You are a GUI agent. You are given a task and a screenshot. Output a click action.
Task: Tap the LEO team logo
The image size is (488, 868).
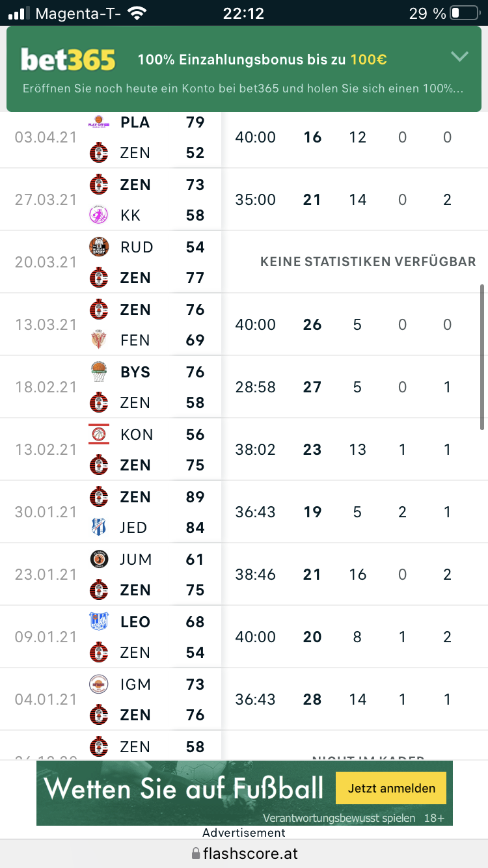click(99, 621)
